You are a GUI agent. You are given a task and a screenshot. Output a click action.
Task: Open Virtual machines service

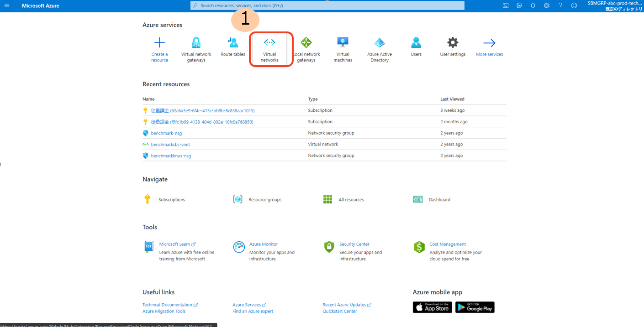point(343,50)
